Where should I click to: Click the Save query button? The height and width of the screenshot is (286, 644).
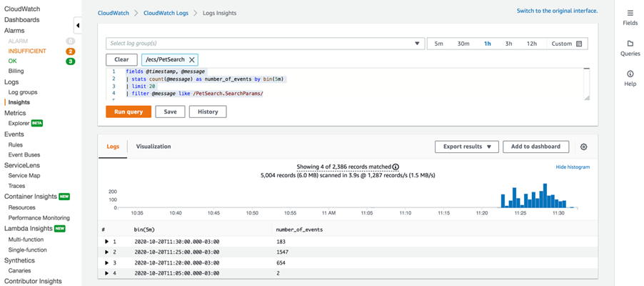(x=170, y=112)
